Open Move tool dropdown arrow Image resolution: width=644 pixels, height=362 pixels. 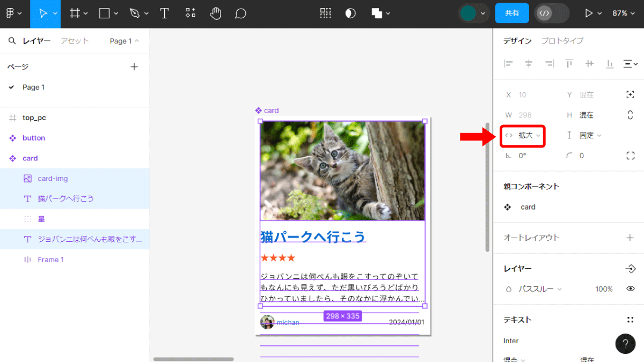(55, 13)
